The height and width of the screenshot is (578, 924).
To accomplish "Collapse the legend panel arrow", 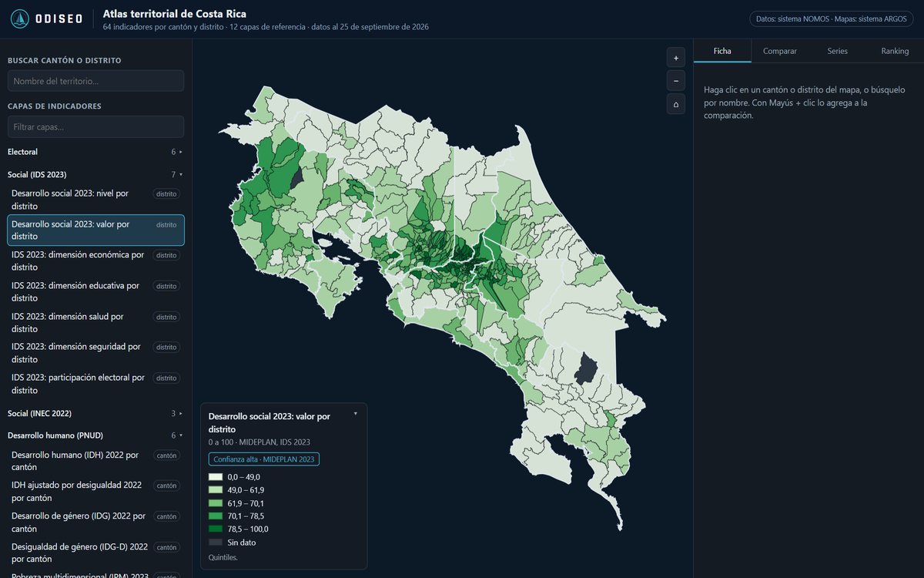I will point(355,414).
